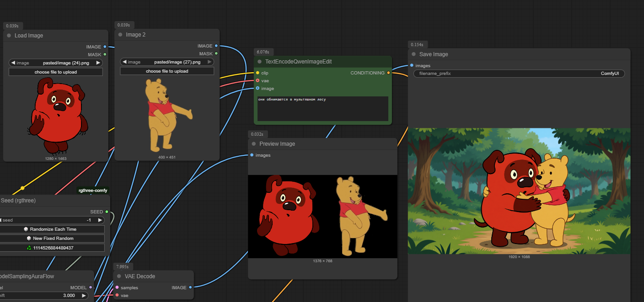This screenshot has height=302, width=644.
Task: Click the image input port on TextEncodeQwenImageEdit
Action: tap(258, 88)
